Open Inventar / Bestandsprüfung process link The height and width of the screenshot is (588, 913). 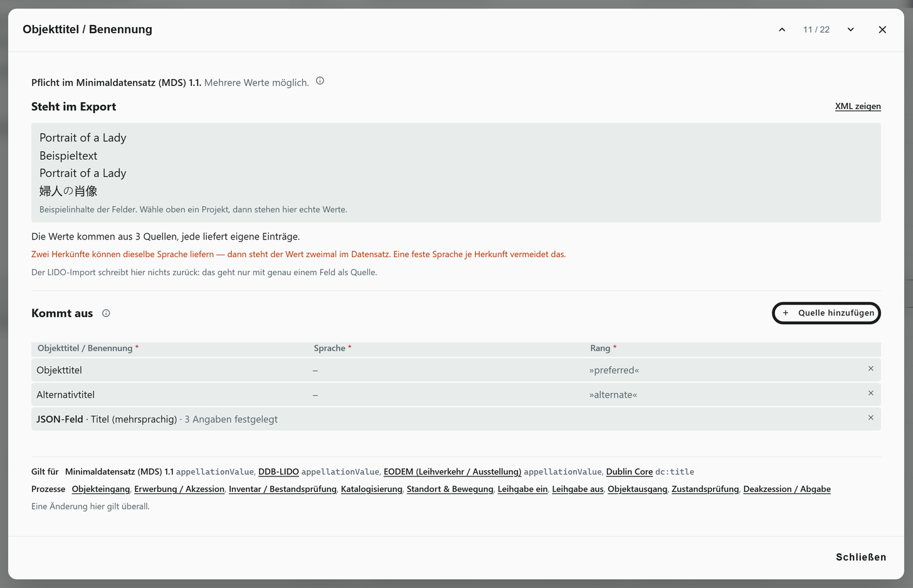tap(283, 489)
